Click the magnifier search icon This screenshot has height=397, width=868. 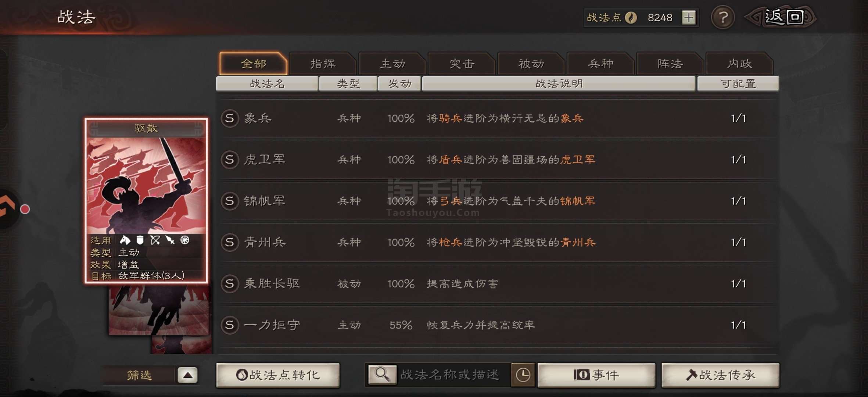(382, 375)
